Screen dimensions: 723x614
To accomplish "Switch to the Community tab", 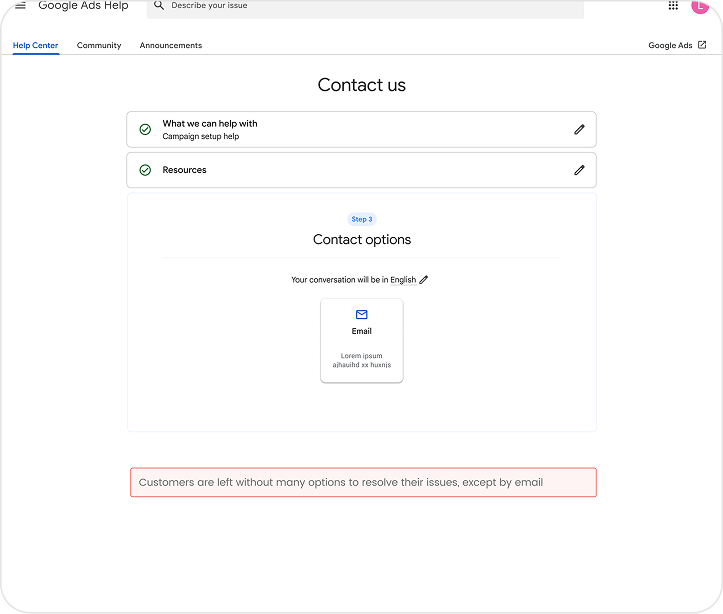I will tap(99, 46).
